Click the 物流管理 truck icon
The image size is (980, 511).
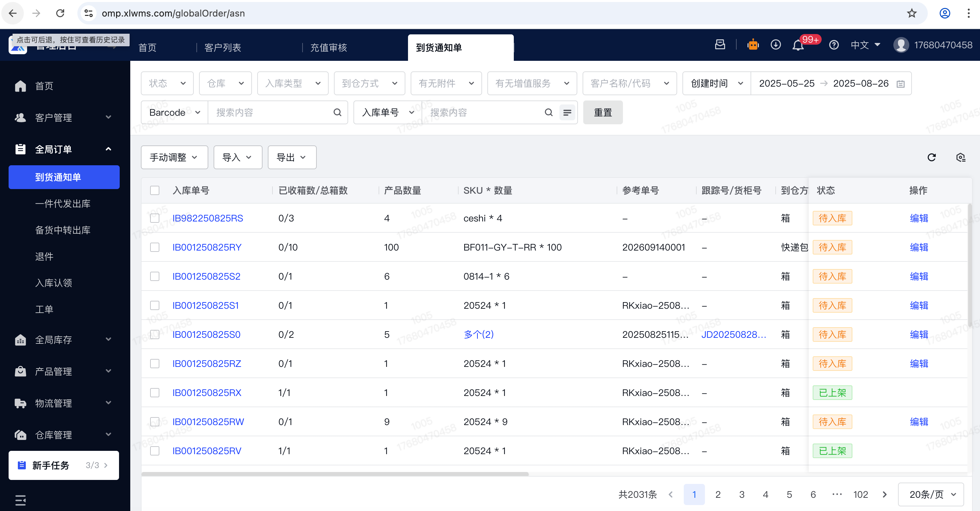pos(20,403)
